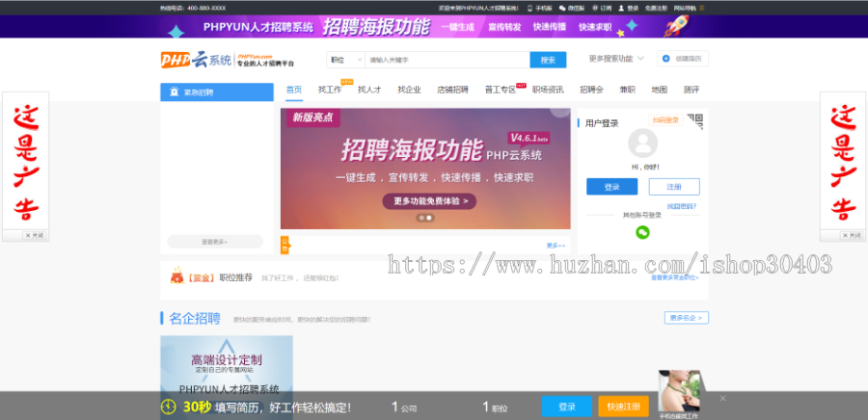
Task: Click the keyword search input field
Action: coord(448,60)
